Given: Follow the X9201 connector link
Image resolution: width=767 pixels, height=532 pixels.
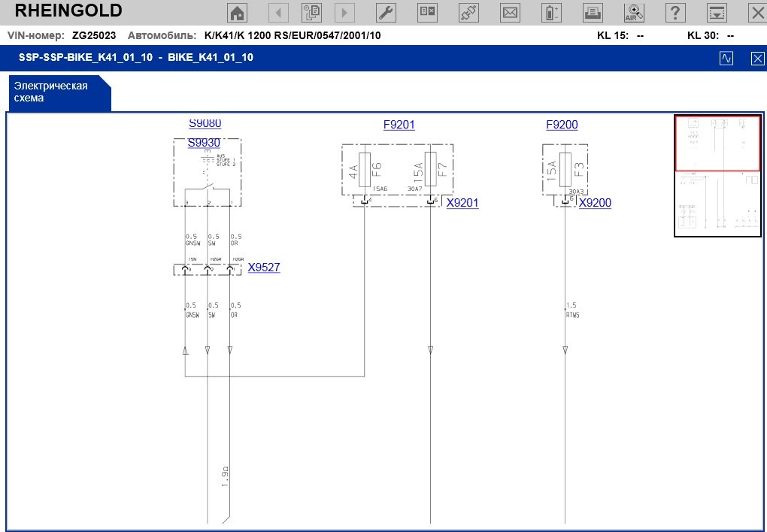Looking at the screenshot, I should (x=462, y=203).
